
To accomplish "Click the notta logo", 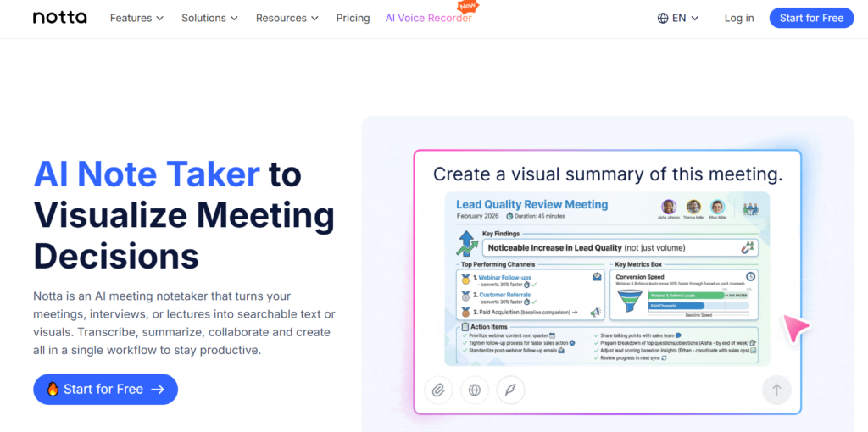I will [60, 18].
